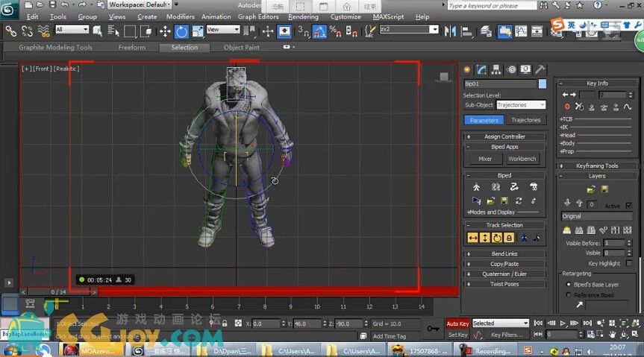Screen dimensions: 644x357
Task: Click the Bind to Space Warp icon
Action: pyautogui.click(x=43, y=31)
